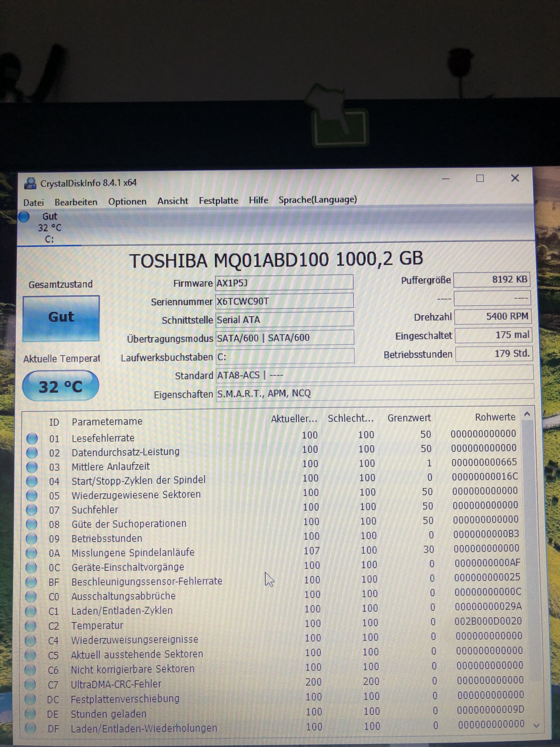Open the Optionen menu

point(127,202)
